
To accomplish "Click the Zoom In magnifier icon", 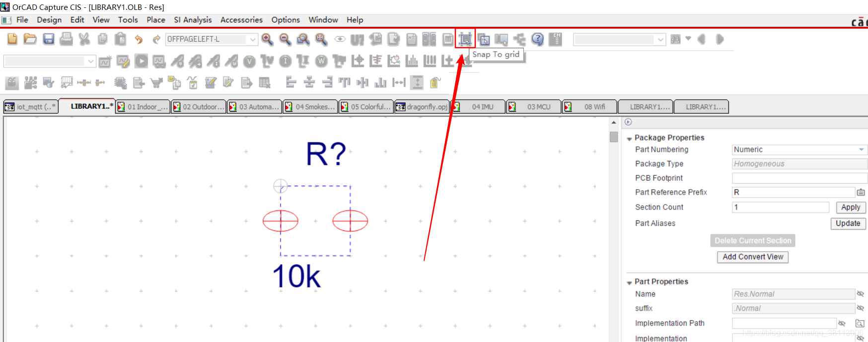I will [267, 39].
